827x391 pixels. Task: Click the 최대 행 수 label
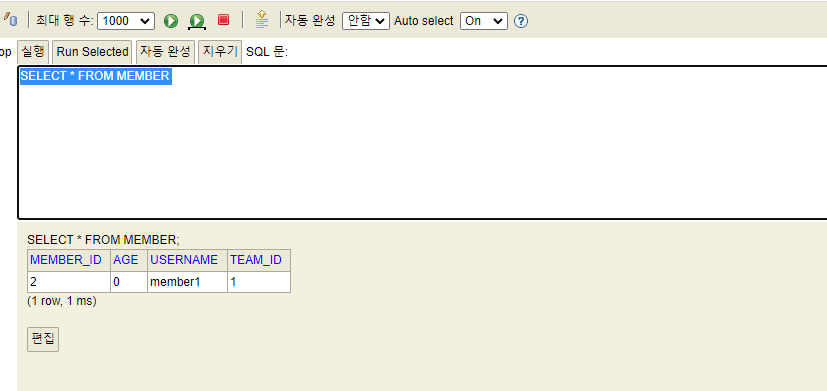[x=65, y=21]
